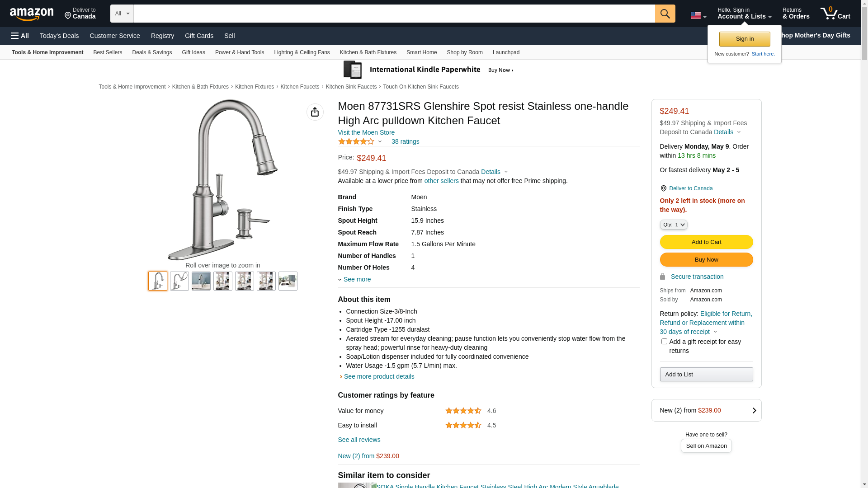This screenshot has width=868, height=488.
Task: Check the gift receipt checkbox
Action: pyautogui.click(x=664, y=342)
